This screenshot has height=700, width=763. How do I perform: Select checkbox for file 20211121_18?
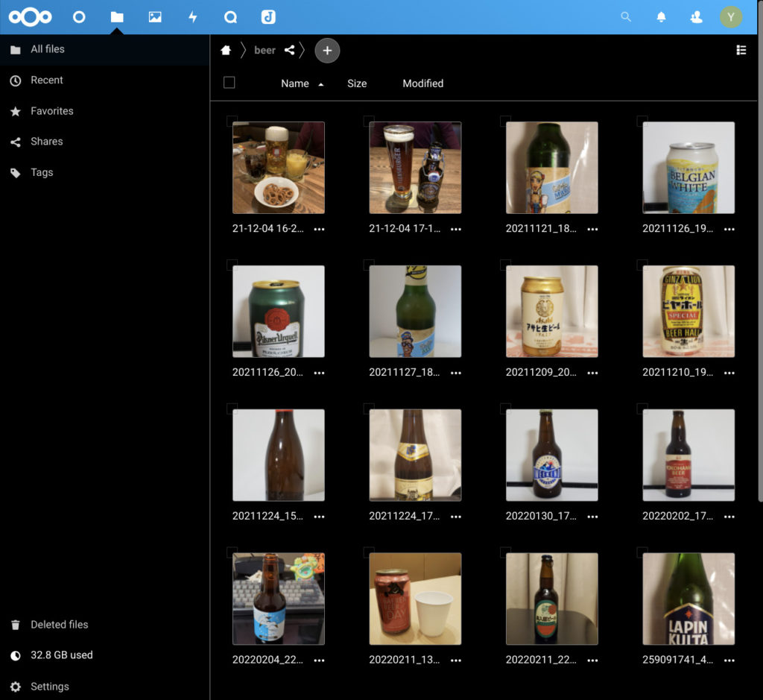click(506, 121)
